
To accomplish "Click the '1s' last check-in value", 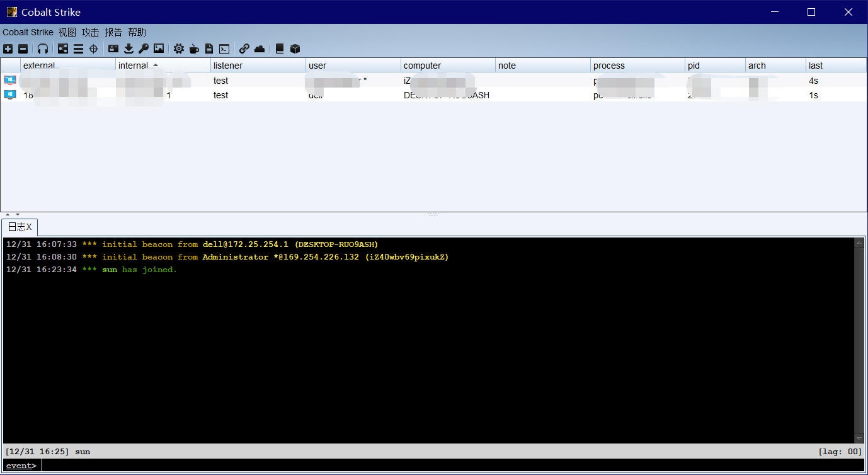I will point(813,95).
